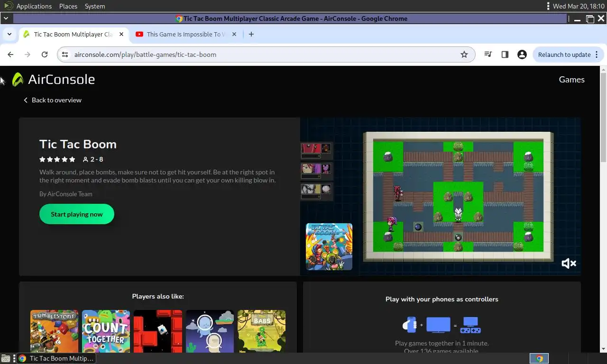
Task: Open the astronaut game thumbnail
Action: [210, 331]
